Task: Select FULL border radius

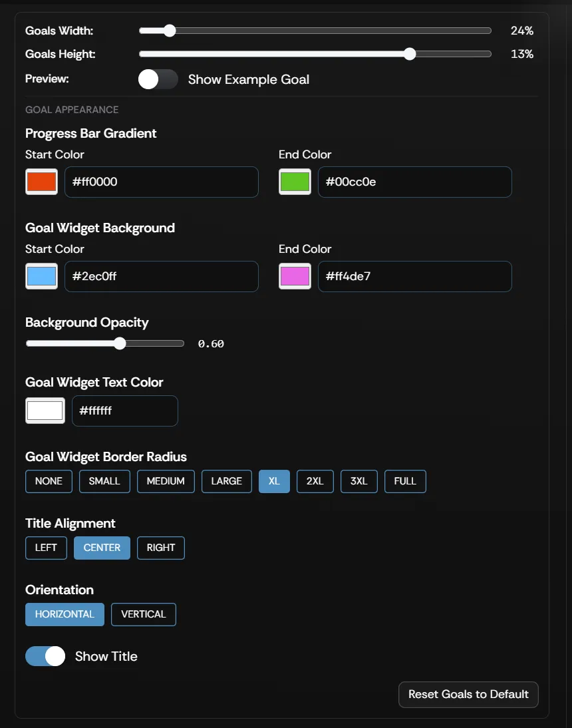Action: click(405, 481)
